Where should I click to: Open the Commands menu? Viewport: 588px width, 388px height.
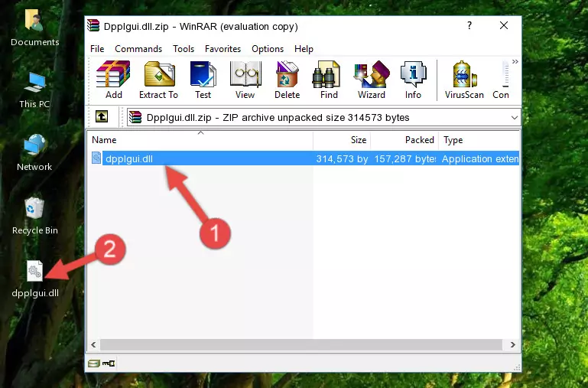click(x=138, y=49)
